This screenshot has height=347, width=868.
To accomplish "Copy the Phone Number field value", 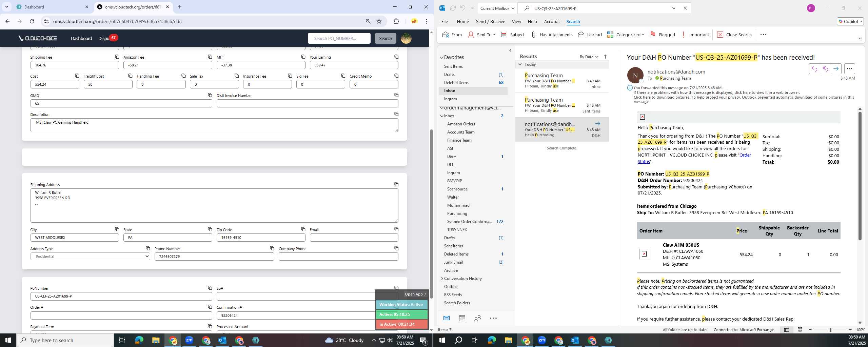I will [x=272, y=248].
